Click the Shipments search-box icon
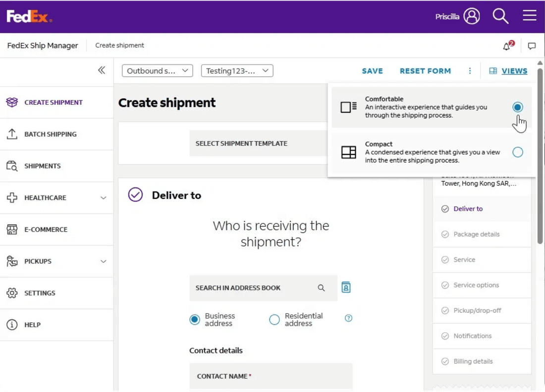Screen dimensions: 545x392 click(12, 166)
